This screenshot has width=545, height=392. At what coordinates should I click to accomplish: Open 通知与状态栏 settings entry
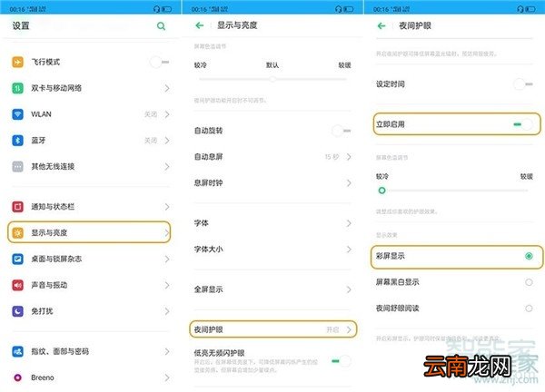pos(90,207)
